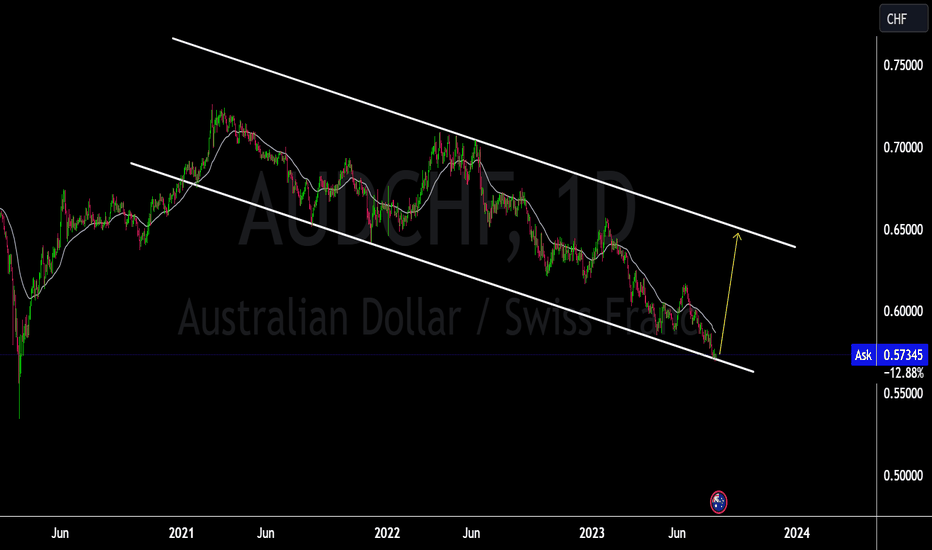Click the 2023 time axis label

point(592,533)
